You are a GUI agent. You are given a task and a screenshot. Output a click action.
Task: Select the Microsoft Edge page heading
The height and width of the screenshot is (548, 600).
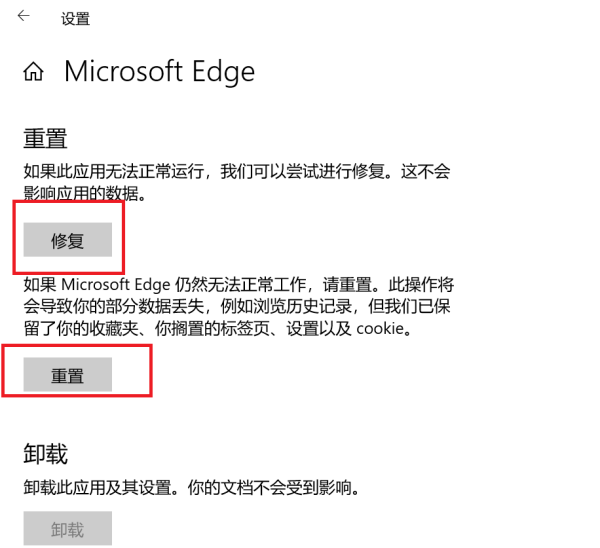tap(159, 72)
